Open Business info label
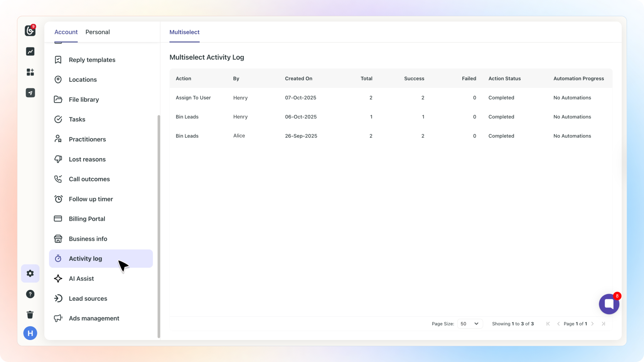 tap(88, 239)
